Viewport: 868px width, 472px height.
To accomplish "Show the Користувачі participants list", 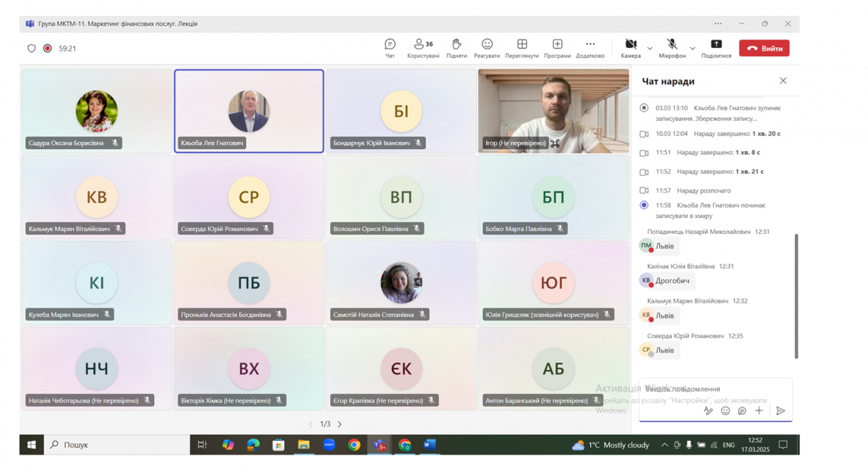I will (x=422, y=48).
